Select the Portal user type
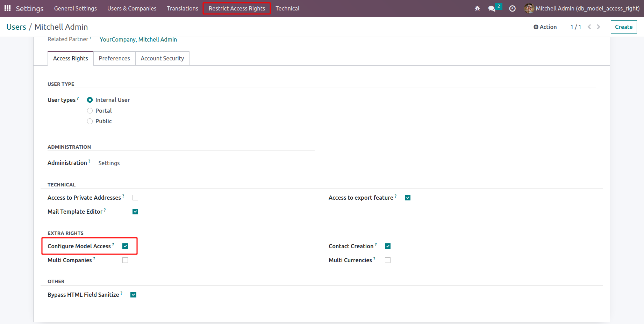This screenshot has height=324, width=644. point(90,111)
